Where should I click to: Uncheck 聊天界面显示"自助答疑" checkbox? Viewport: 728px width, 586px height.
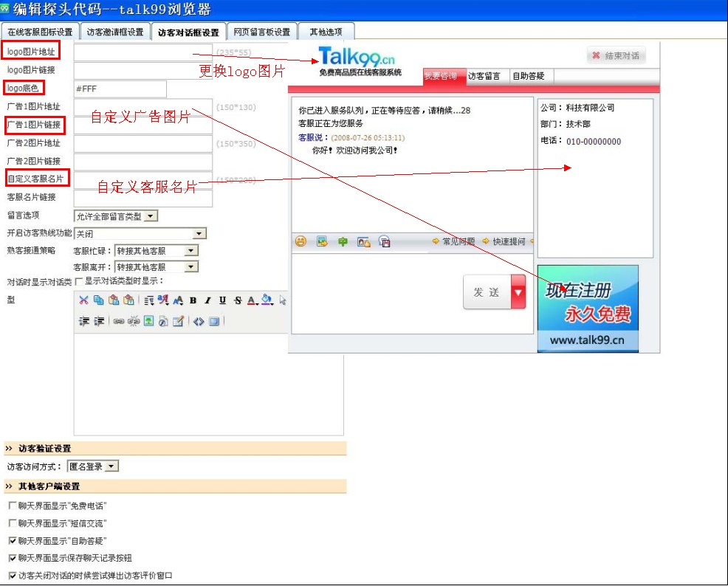[x=13, y=540]
